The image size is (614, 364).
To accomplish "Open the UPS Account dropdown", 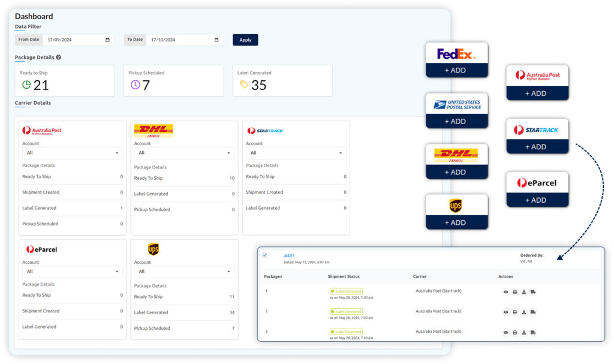I will (x=184, y=272).
